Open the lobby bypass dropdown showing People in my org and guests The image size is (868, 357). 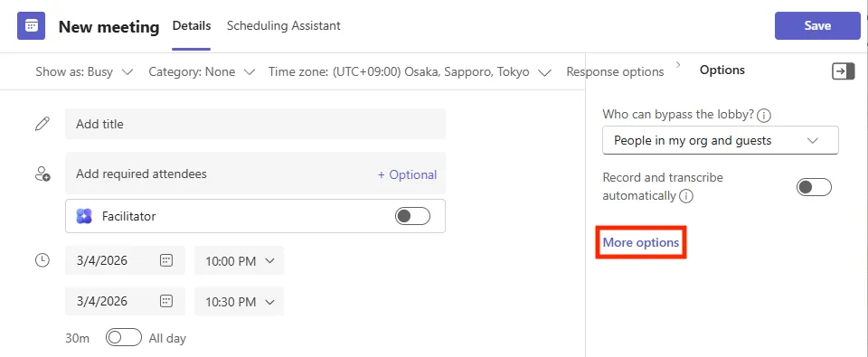[721, 141]
